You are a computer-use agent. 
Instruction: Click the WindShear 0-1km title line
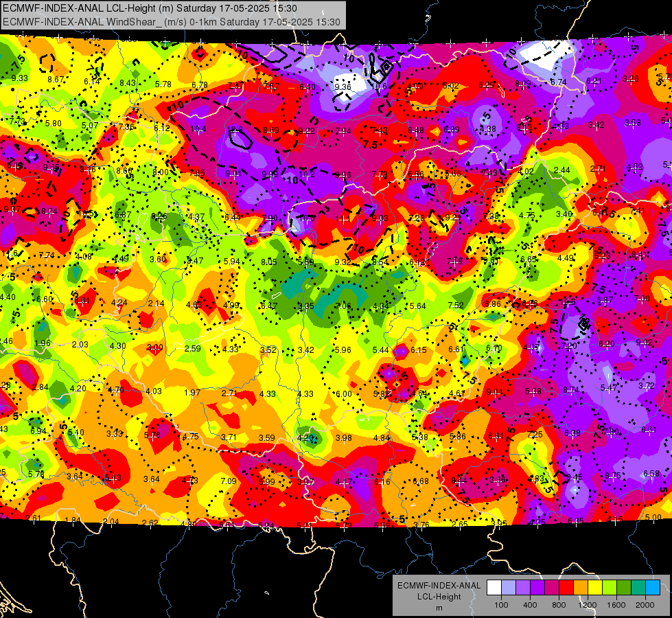172,22
